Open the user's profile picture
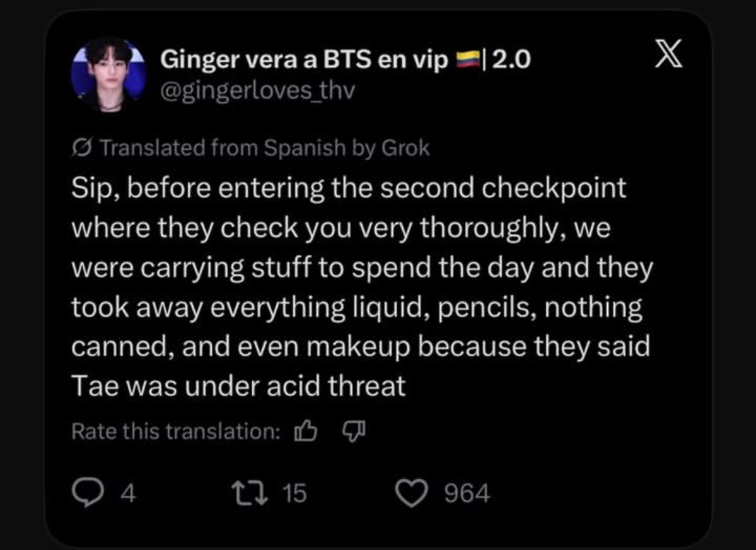756x550 pixels. [x=108, y=74]
